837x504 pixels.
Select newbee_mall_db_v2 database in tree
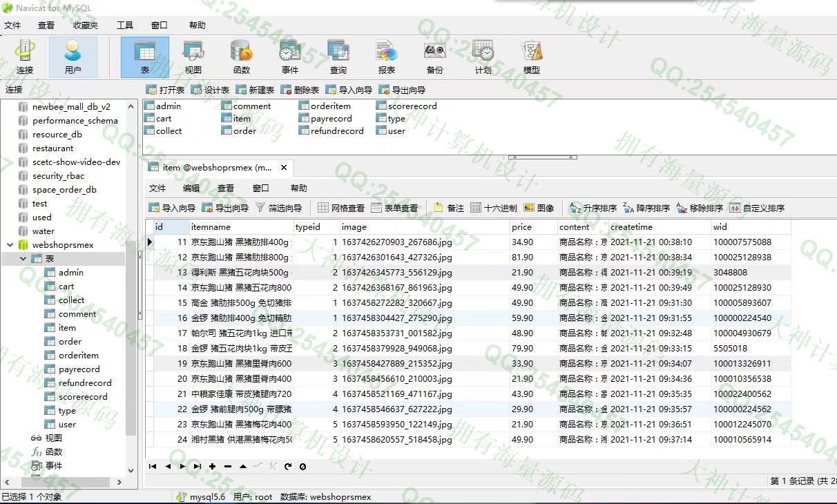(71, 107)
